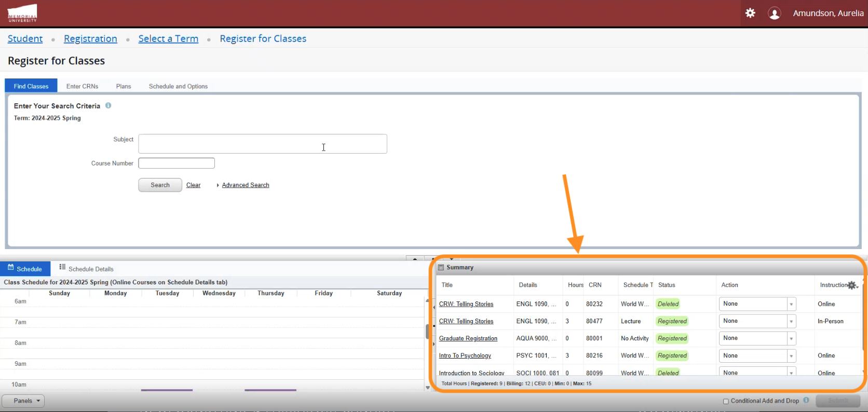
Task: Open Summary table column settings gear
Action: coord(852,285)
